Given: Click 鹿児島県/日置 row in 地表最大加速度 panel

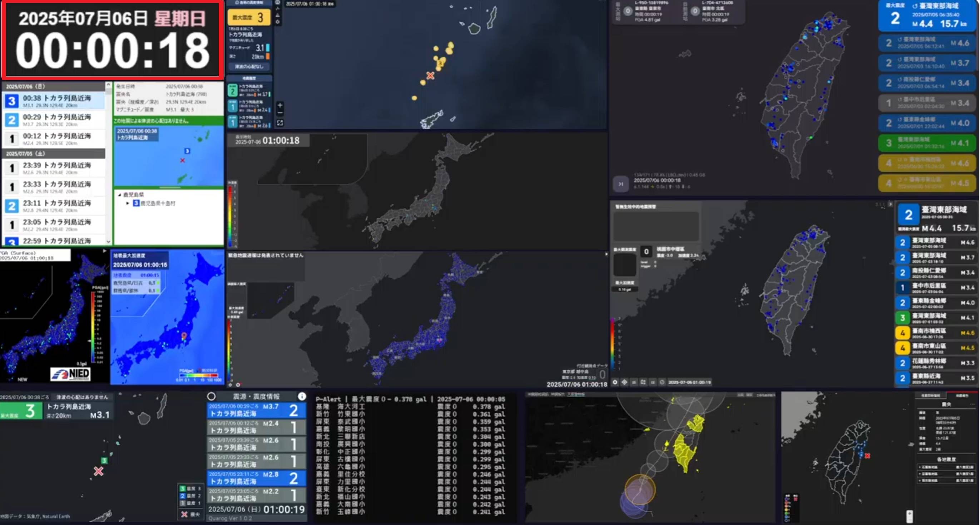Looking at the screenshot, I should point(136,283).
